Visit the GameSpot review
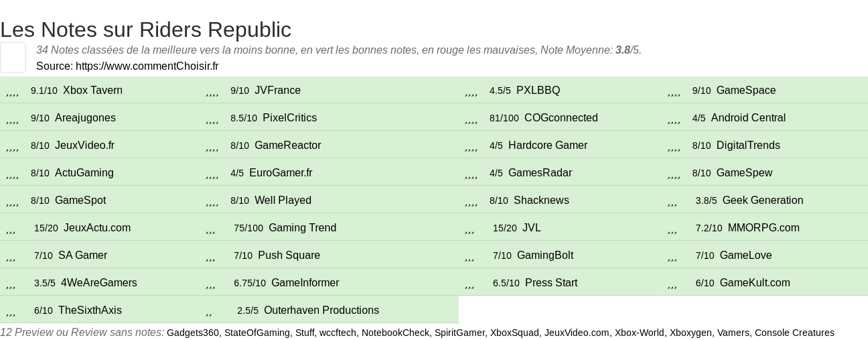The width and height of the screenshot is (868, 340). pos(80,201)
